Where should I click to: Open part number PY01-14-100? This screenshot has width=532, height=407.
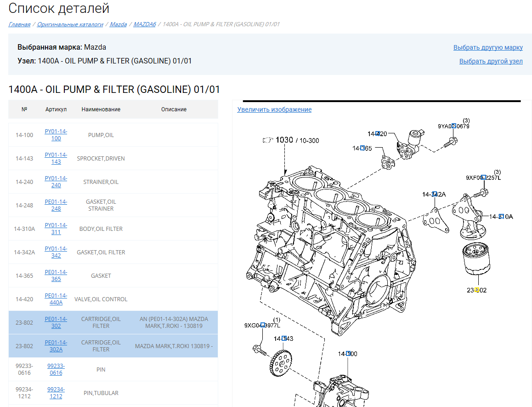[56, 135]
